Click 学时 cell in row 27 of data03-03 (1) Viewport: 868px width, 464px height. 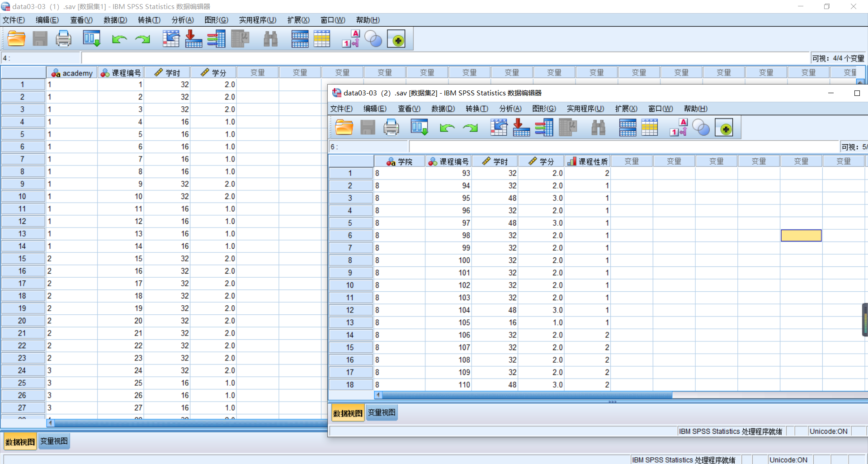[168, 407]
